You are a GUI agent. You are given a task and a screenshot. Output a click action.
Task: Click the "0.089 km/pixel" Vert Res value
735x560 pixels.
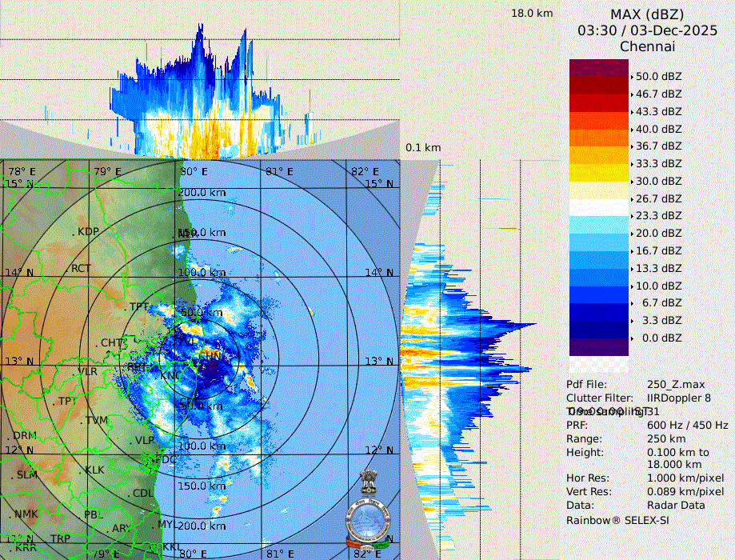(x=685, y=492)
